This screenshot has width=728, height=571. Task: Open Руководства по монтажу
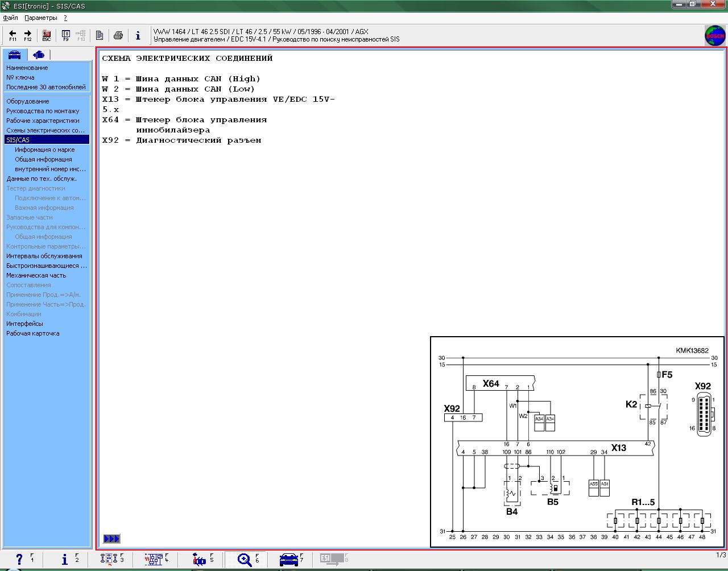tap(43, 111)
